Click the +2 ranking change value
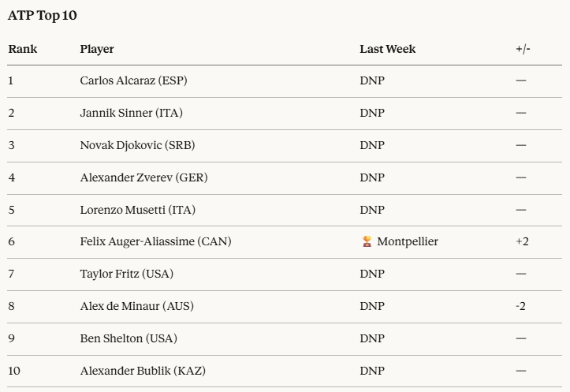The height and width of the screenshot is (392, 570). [x=522, y=241]
